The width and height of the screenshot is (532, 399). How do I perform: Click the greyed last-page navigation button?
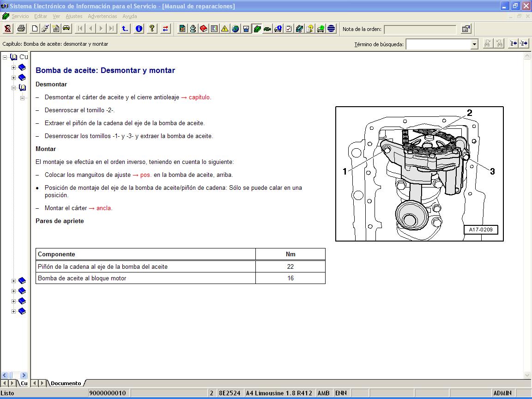(111, 29)
